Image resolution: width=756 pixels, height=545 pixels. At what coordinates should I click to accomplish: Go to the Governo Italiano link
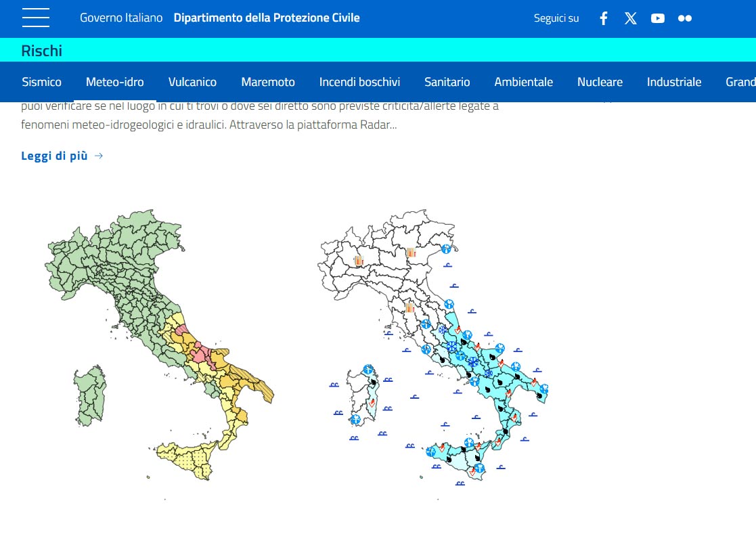121,18
